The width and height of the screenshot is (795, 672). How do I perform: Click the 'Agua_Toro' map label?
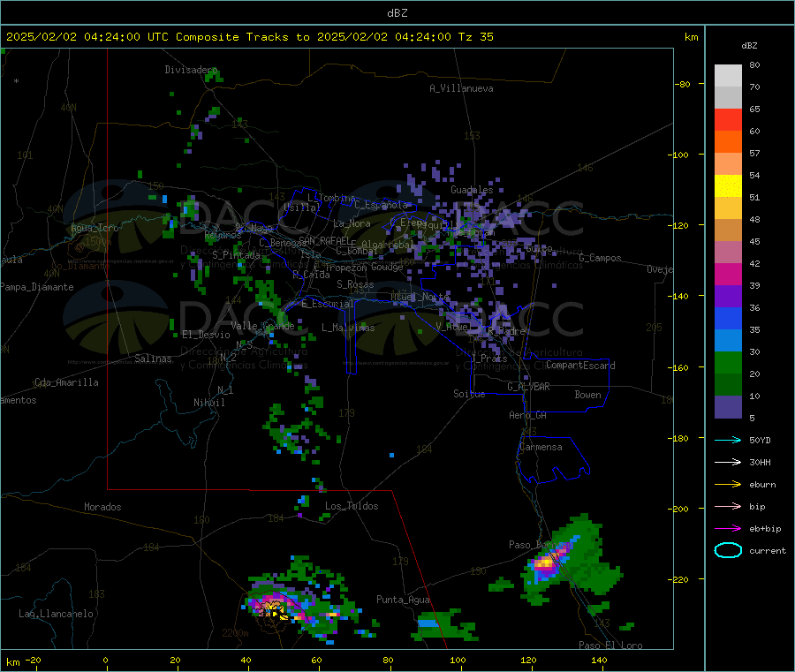[95, 228]
